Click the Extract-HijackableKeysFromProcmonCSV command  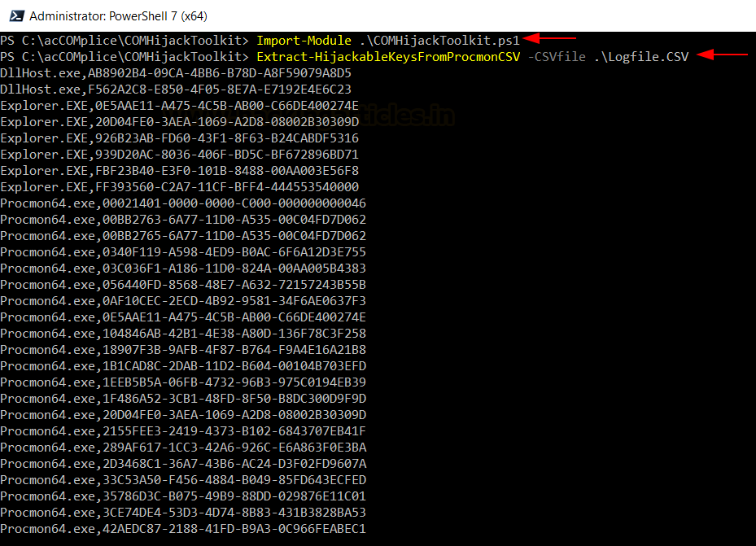[388, 57]
